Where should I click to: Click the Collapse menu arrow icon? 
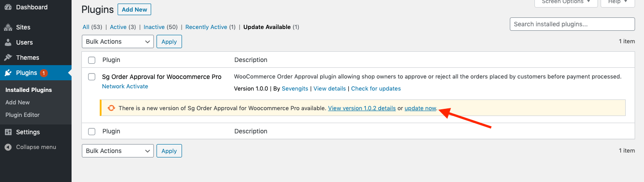[8, 147]
